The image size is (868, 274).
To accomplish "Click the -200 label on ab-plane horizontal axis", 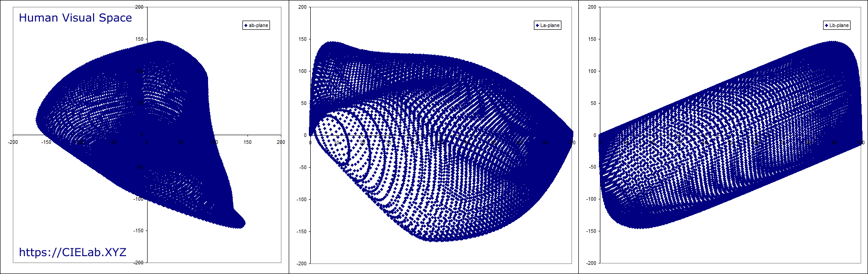I will [13, 142].
